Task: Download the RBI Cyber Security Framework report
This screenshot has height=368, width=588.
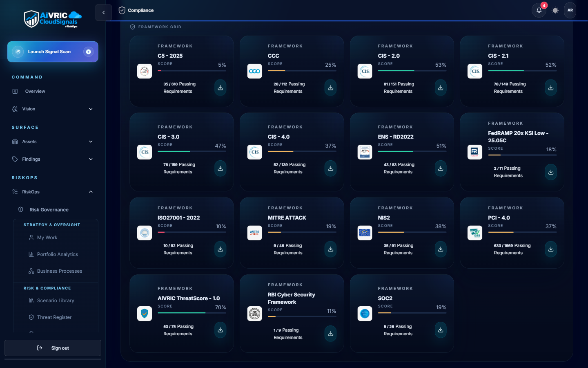Action: tap(331, 334)
